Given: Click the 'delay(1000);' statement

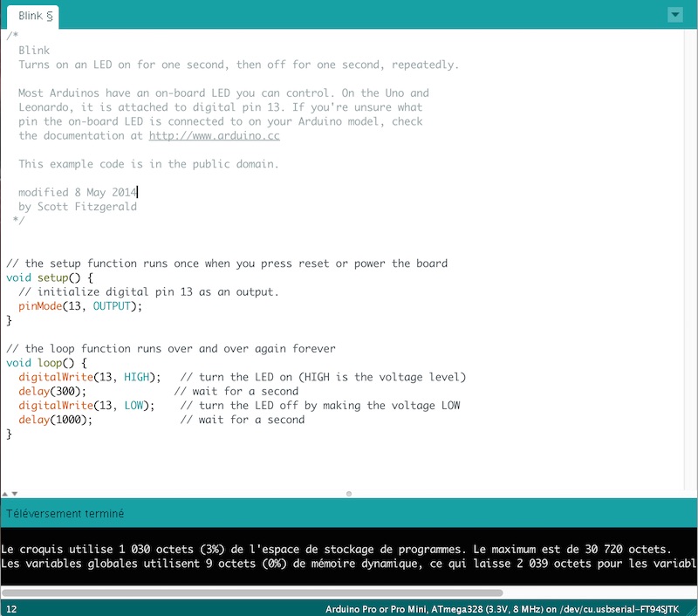Looking at the screenshot, I should [x=55, y=420].
